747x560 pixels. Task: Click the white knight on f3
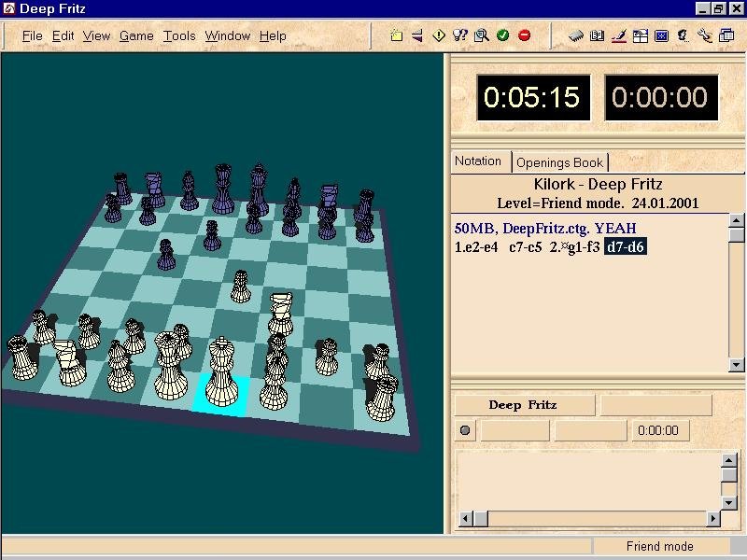(x=281, y=315)
